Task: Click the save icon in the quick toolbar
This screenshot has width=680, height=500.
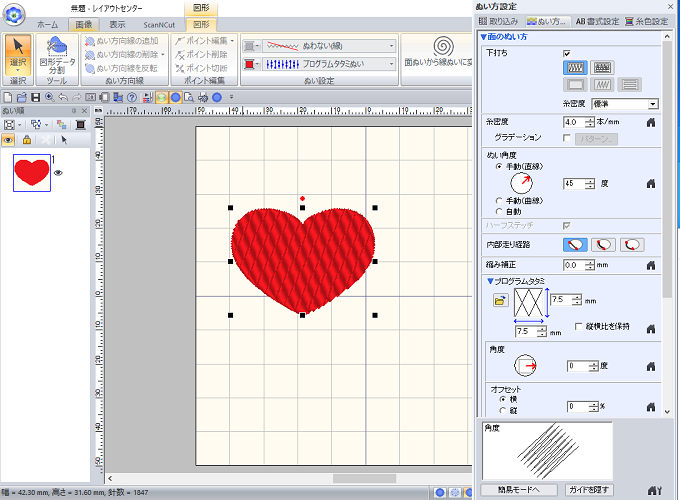Action: [x=36, y=98]
